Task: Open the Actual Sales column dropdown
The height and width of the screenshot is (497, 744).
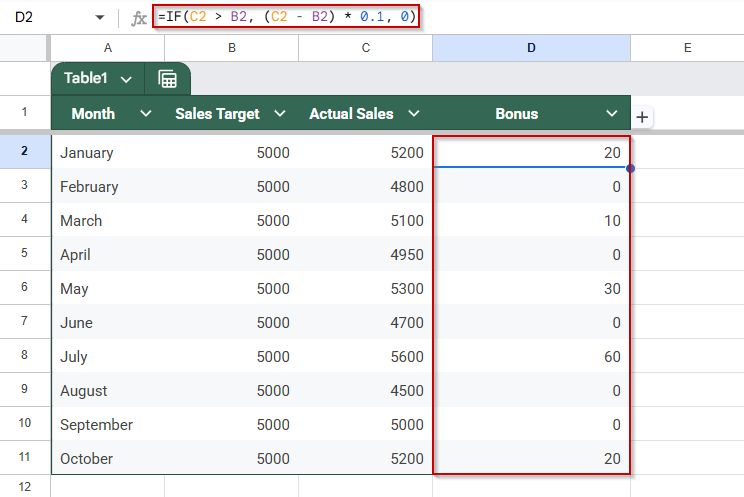Action: (414, 113)
